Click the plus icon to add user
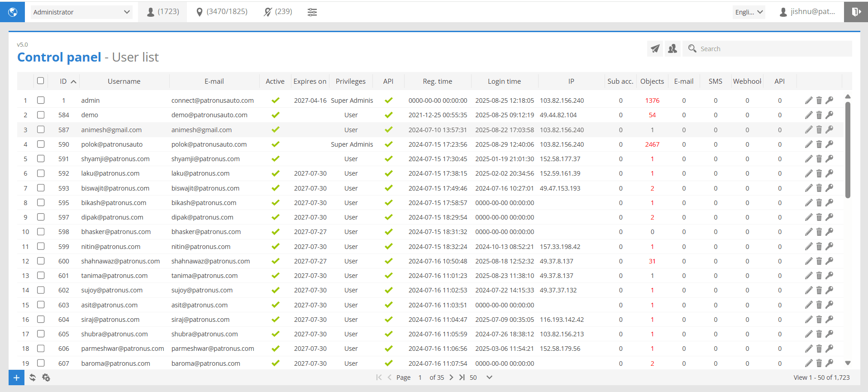 16,378
